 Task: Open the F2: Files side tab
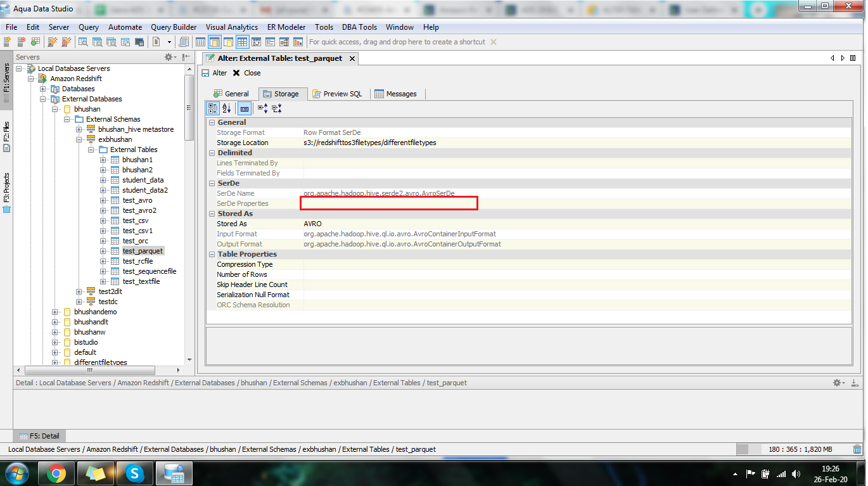pos(6,136)
